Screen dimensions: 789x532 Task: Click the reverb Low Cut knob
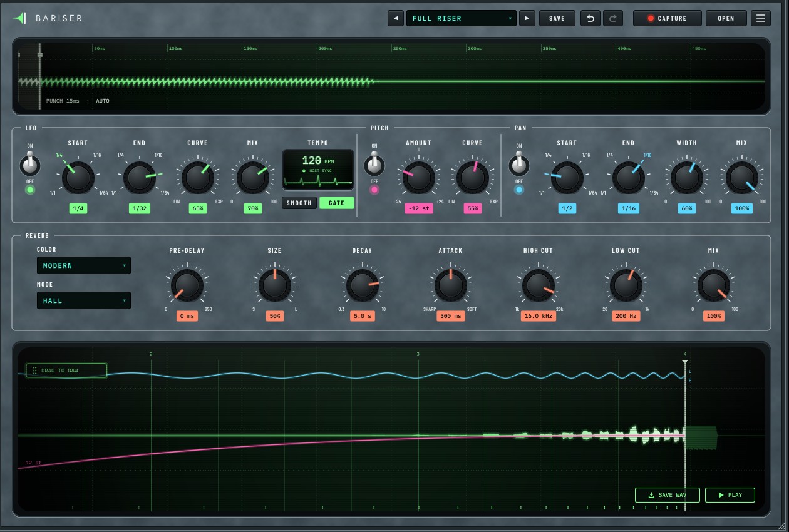(x=626, y=285)
